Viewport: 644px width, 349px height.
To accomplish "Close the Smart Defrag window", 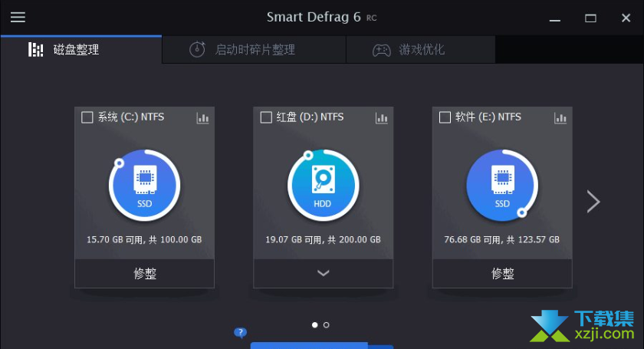I will coord(626,18).
